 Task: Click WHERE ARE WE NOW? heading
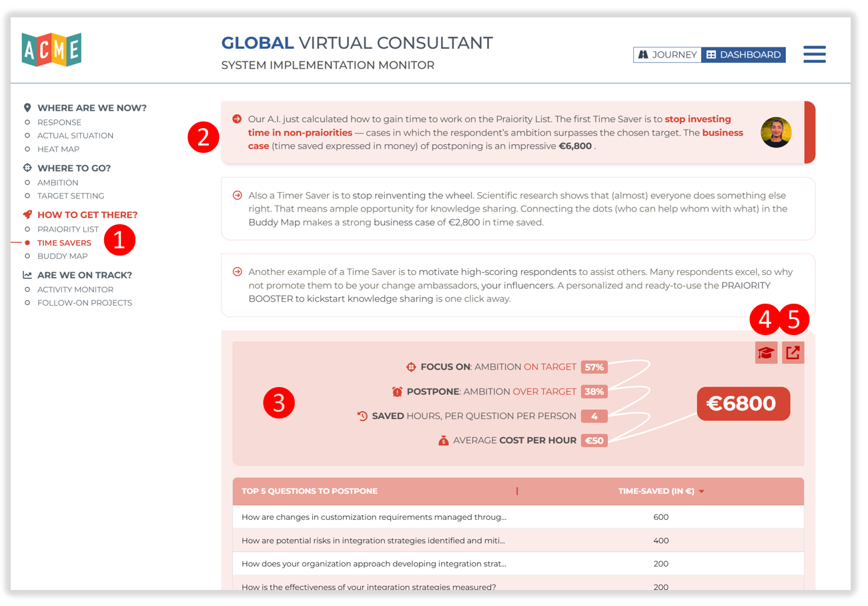[x=92, y=107]
